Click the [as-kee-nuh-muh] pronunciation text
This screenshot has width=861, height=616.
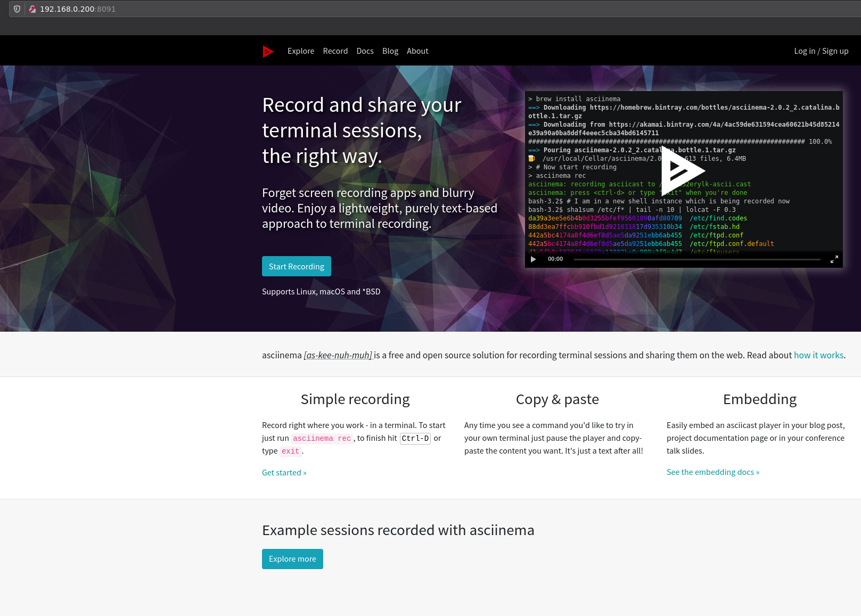point(338,355)
